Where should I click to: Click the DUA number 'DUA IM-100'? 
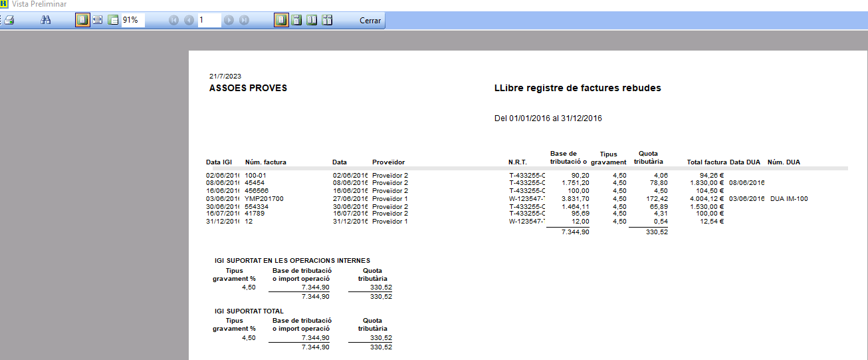[x=789, y=198]
